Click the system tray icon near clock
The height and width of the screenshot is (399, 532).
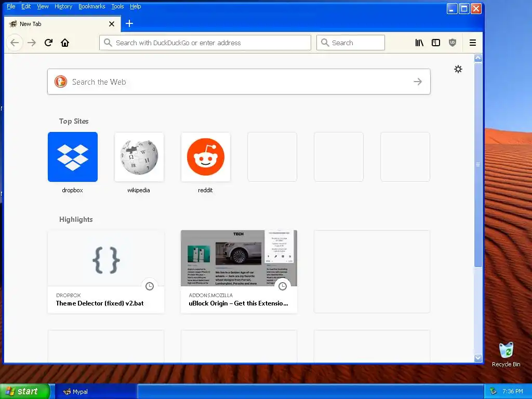494,391
